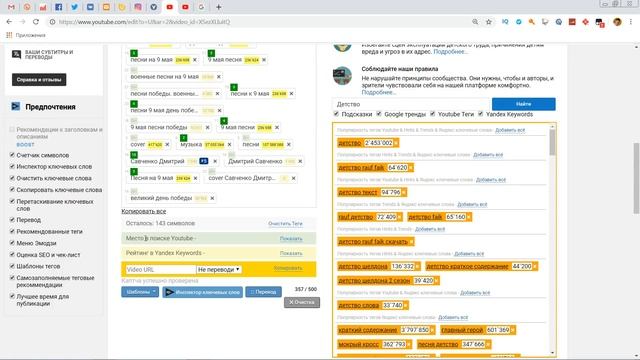Toggle the Youtube Теги filter checkbox

click(x=432, y=114)
